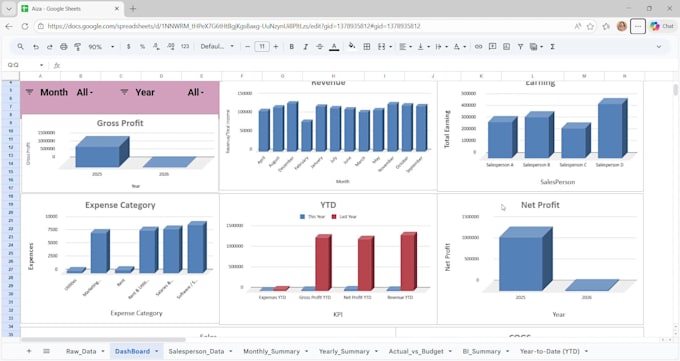This screenshot has width=680, height=361.
Task: Increase decimal places
Action: point(170,46)
